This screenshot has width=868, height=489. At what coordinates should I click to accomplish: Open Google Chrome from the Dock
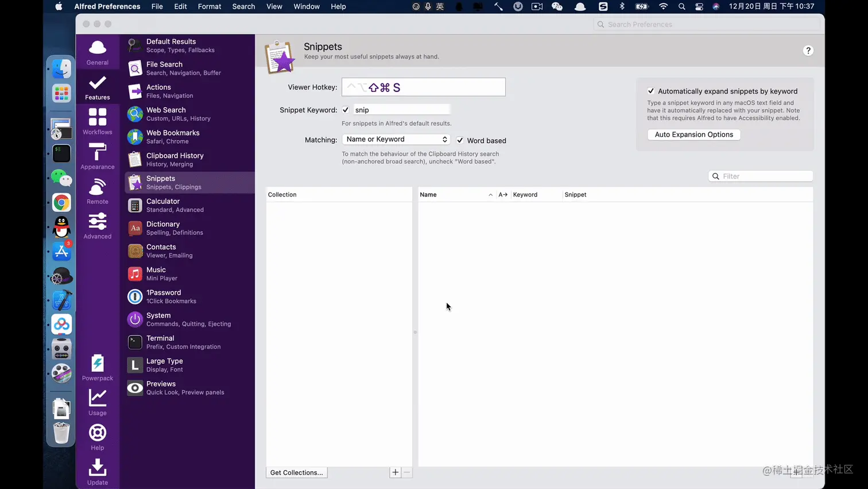pos(61,202)
